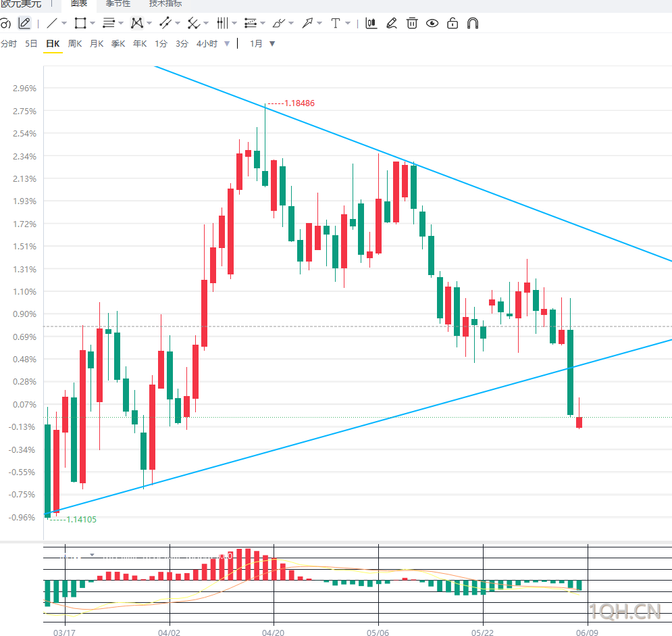
Task: Click the trash can delete drawings icon
Action: tap(412, 23)
